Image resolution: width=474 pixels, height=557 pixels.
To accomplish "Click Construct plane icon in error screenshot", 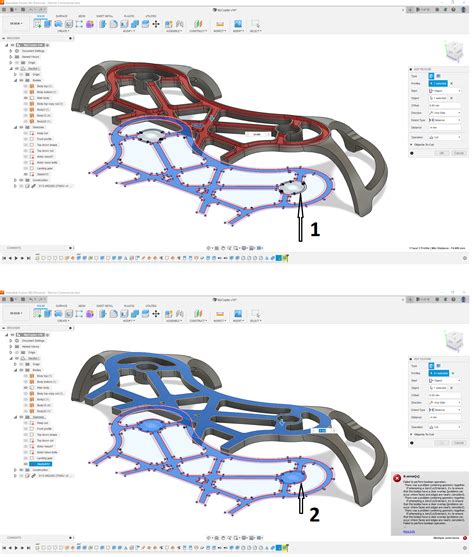I will pyautogui.click(x=198, y=314).
